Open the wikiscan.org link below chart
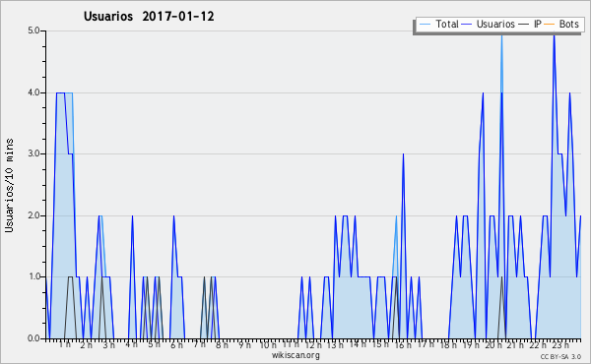Viewport: 591px width, 364px height. pos(295,355)
